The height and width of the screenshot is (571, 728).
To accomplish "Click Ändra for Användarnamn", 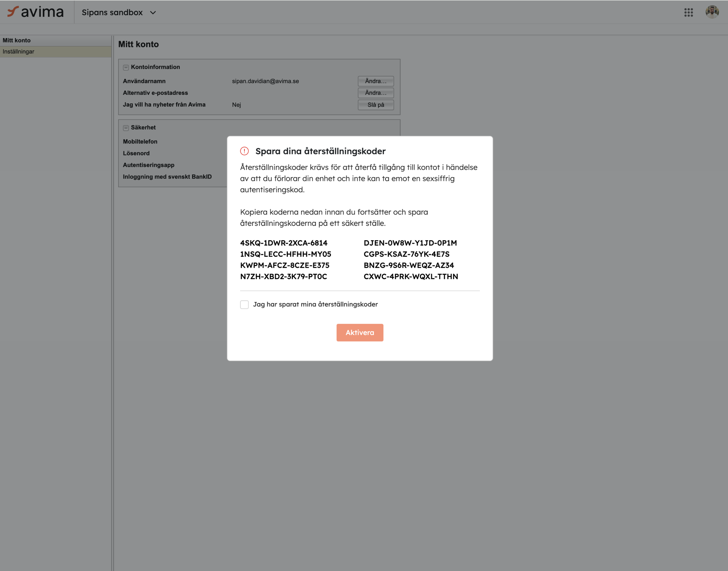I will [376, 81].
